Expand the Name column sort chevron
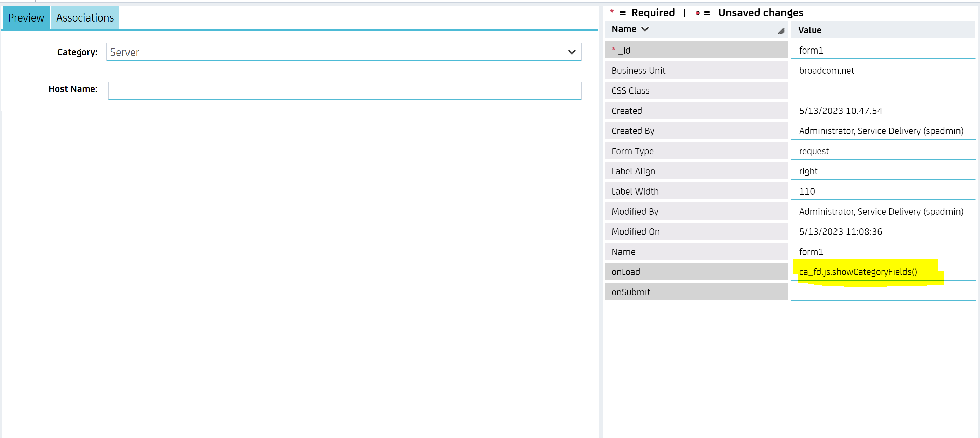 pos(644,29)
